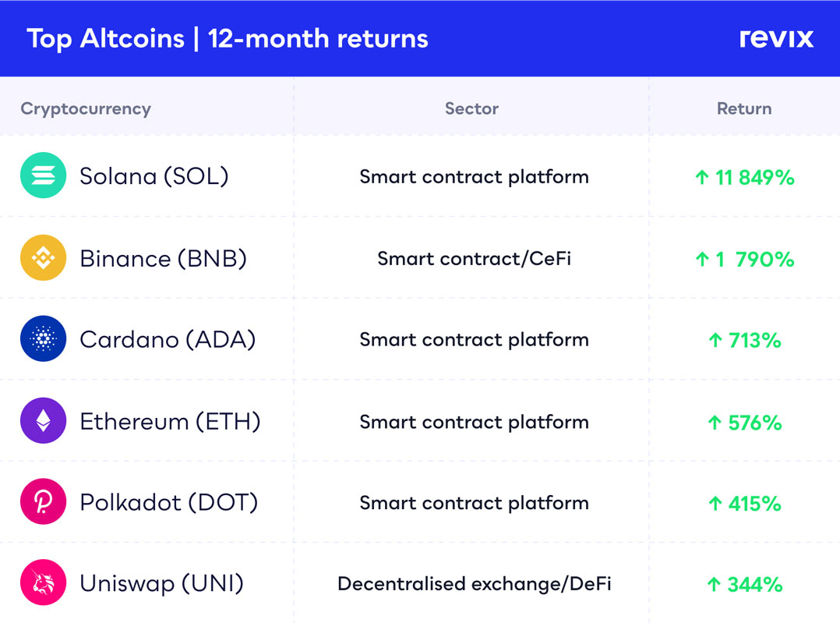Click the Binance BNB coin icon
Image resolution: width=840 pixels, height=623 pixels.
(x=43, y=258)
